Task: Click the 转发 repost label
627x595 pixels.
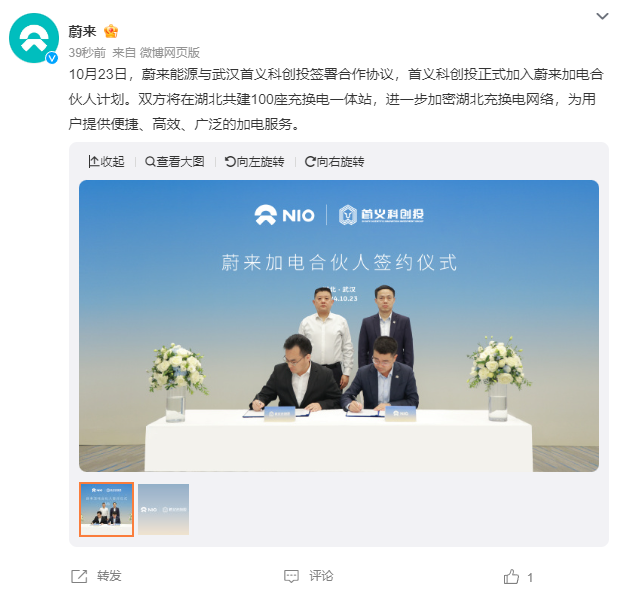Action: [109, 576]
